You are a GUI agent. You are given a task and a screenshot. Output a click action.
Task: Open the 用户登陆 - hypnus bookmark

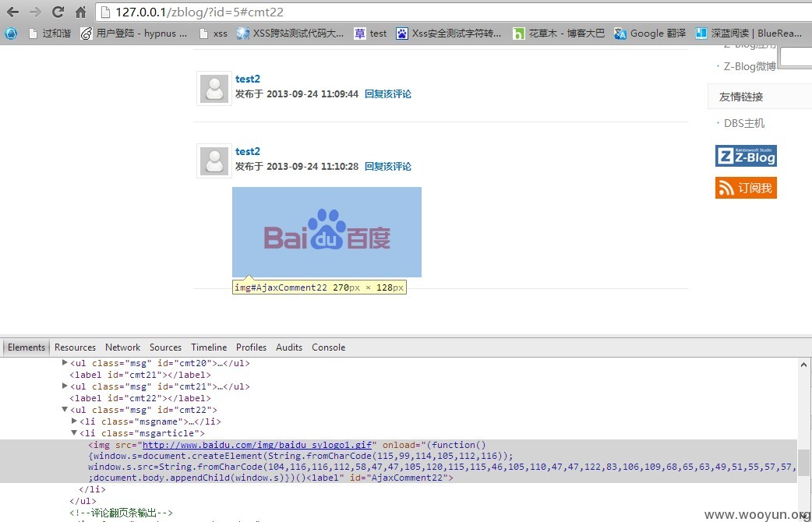point(134,34)
